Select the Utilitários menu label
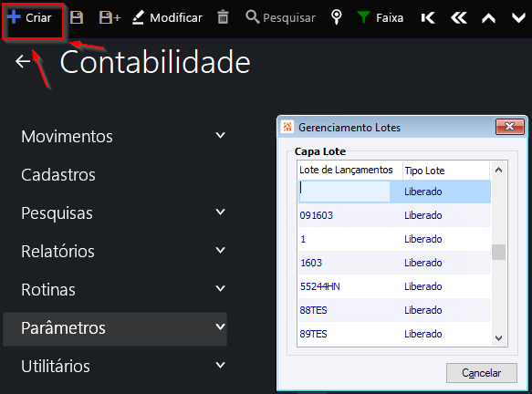Image resolution: width=532 pixels, height=394 pixels. [x=56, y=367]
